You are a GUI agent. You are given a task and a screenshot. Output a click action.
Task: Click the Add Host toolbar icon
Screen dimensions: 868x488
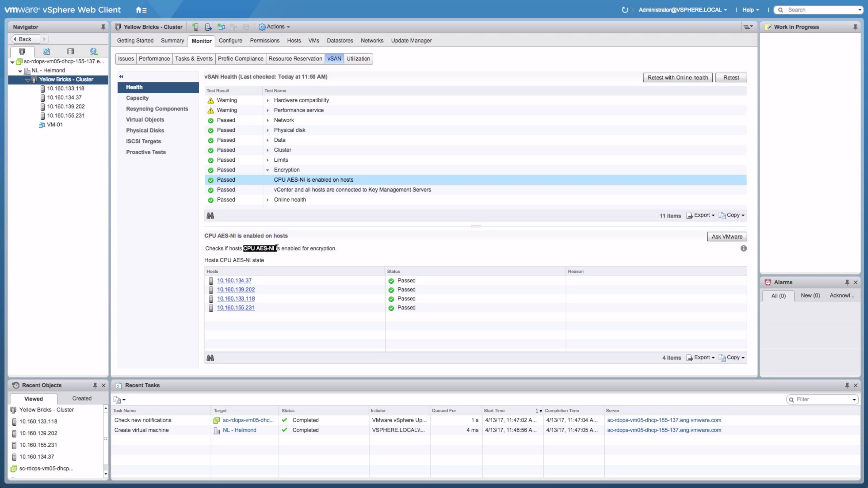195,27
